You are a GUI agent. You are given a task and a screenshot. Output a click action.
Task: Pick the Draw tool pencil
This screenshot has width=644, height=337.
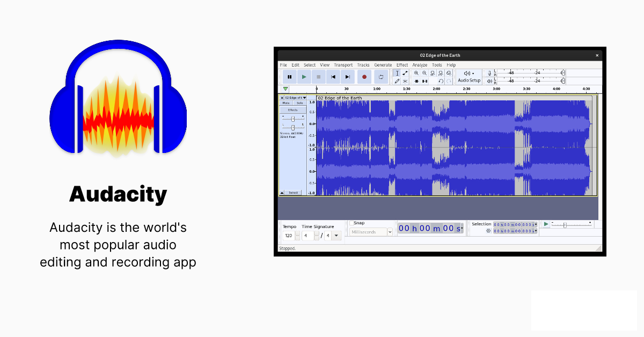[397, 81]
